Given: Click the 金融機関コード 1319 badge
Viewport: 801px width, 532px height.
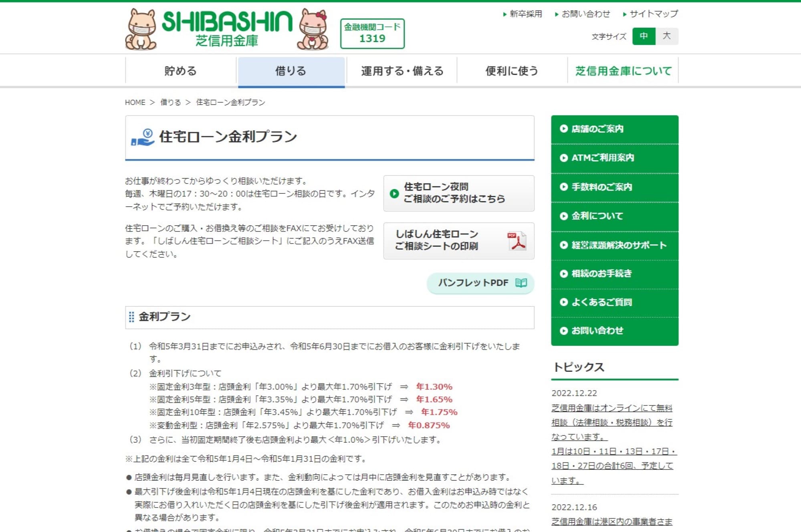Looking at the screenshot, I should 372,34.
